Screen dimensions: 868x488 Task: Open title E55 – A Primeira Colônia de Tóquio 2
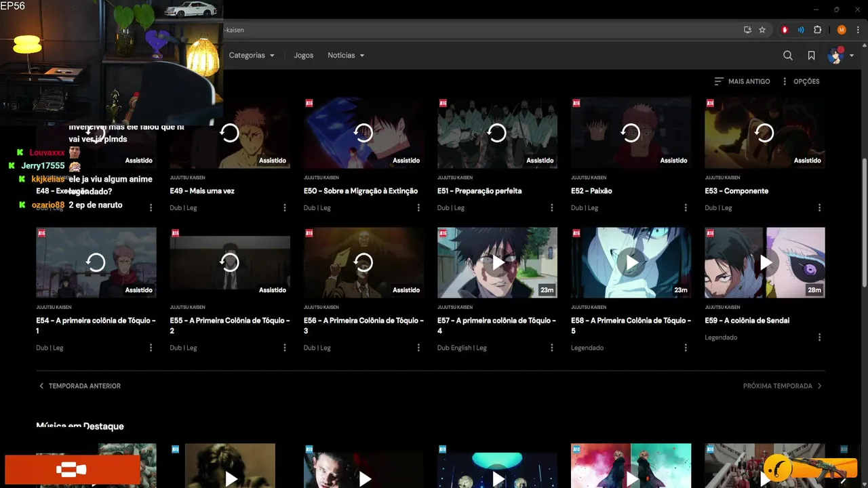tap(230, 325)
